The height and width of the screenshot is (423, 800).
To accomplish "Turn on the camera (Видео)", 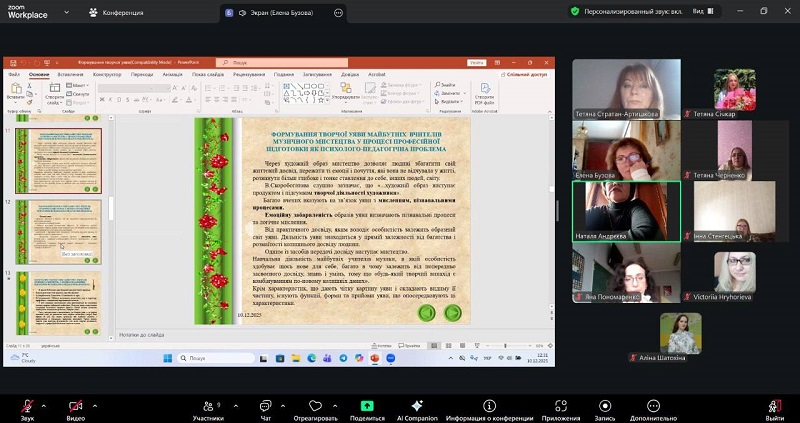I will [x=75, y=404].
